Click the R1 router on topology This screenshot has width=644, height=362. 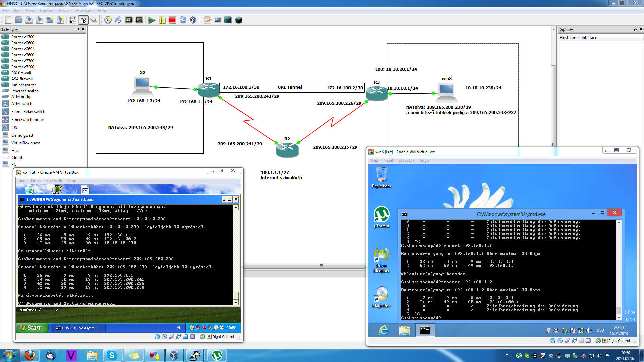[209, 89]
